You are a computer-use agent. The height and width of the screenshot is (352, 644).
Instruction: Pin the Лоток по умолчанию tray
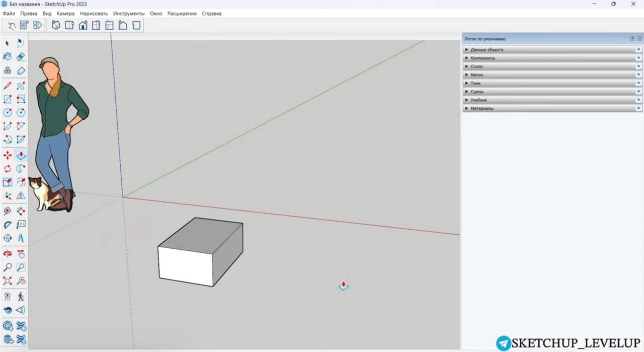coord(632,39)
